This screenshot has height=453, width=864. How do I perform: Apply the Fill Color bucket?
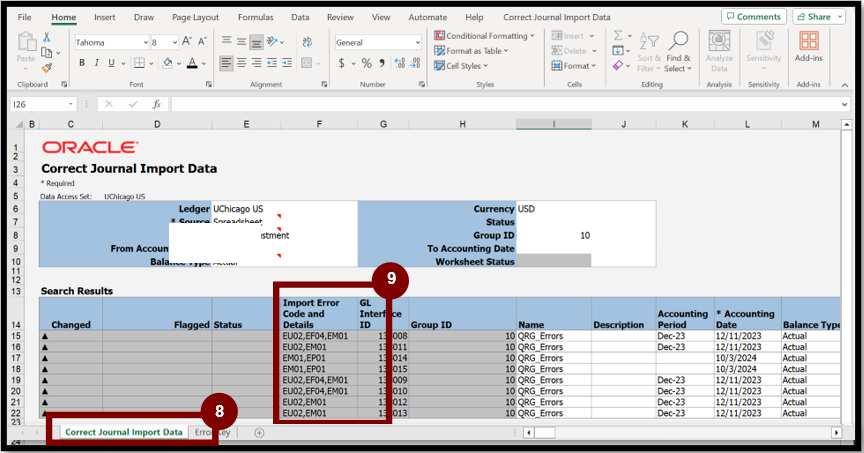coord(168,63)
